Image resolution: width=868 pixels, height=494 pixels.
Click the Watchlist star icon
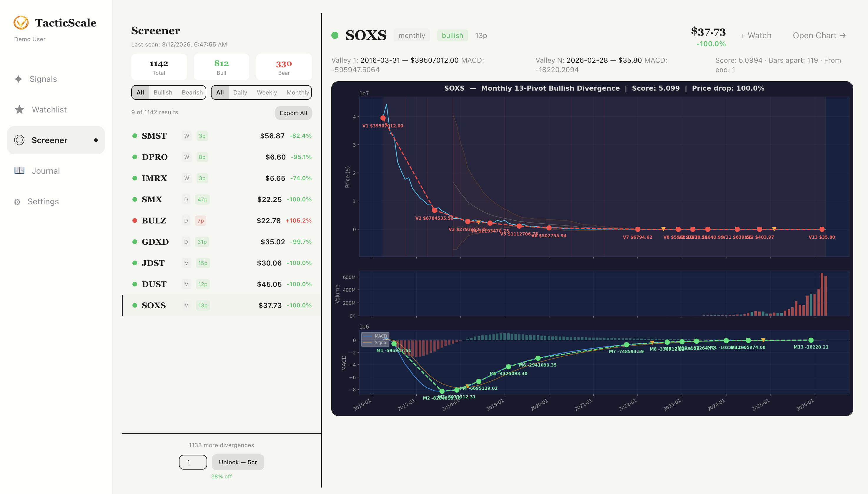(19, 110)
